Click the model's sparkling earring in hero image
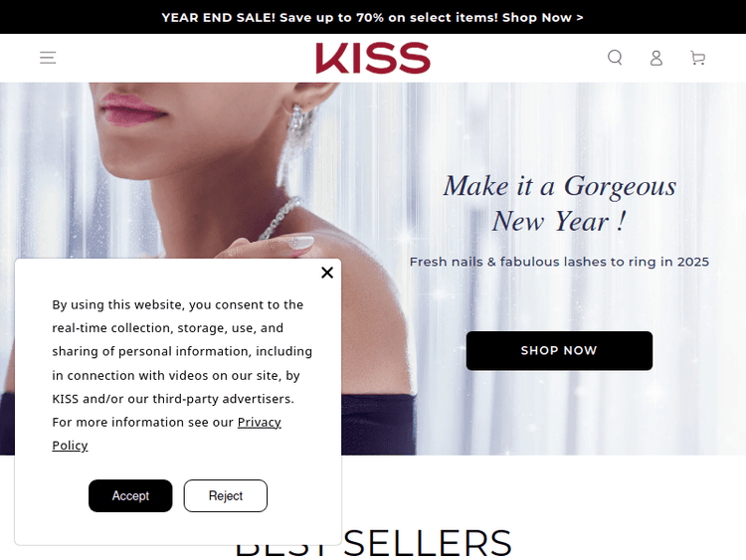The width and height of the screenshot is (746, 560). coord(296,138)
